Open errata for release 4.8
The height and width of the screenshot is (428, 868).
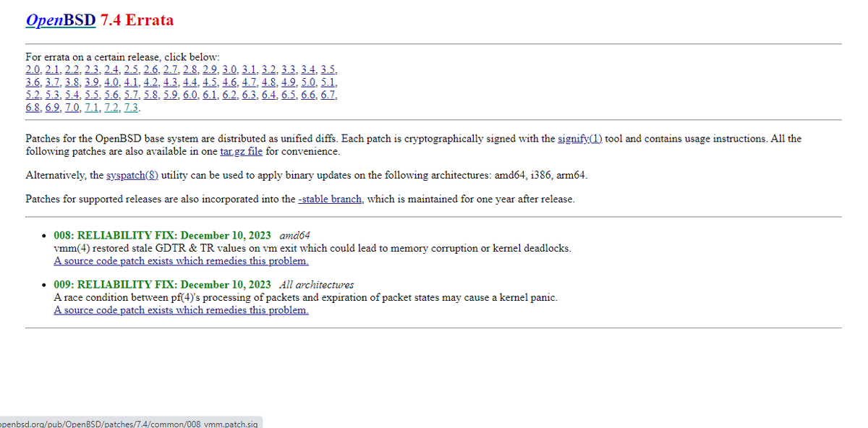click(268, 83)
